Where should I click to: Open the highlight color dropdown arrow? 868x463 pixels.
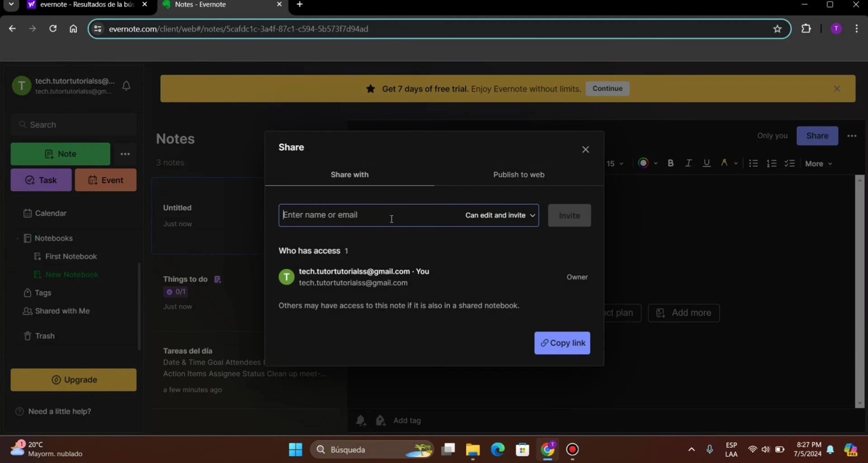point(736,164)
